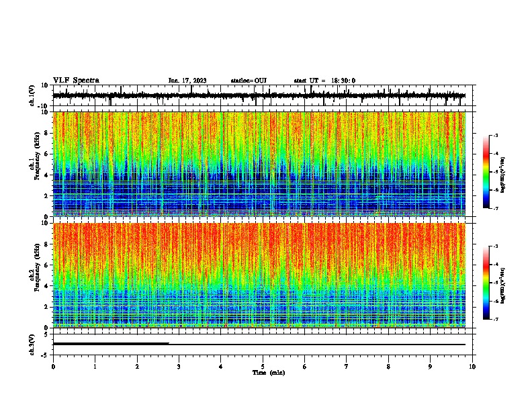Click the "6" kHz tick of ch.2 spectrogram

point(46,265)
